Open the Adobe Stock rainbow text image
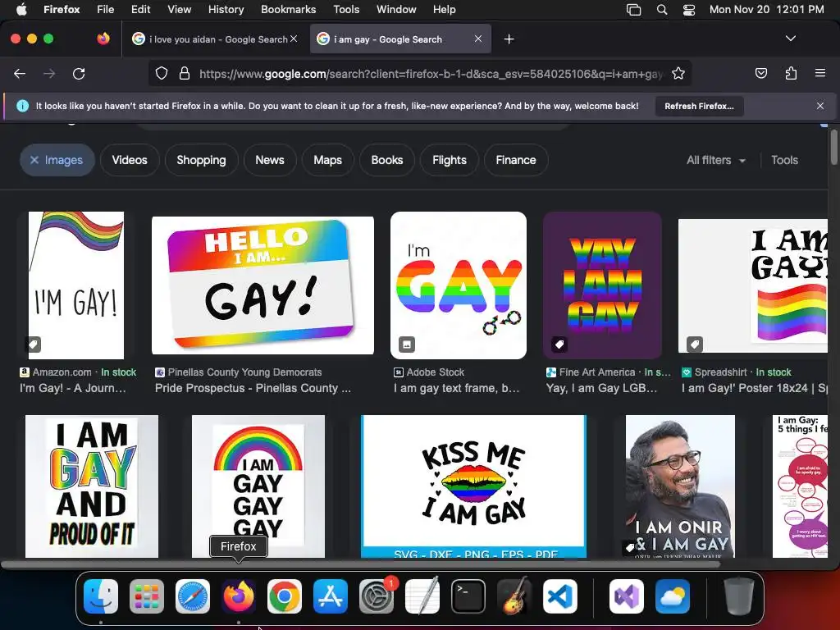Screen dimensions: 840x630 [459, 285]
